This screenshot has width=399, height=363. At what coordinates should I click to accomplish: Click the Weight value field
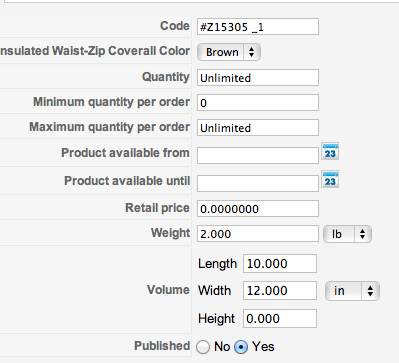click(258, 234)
